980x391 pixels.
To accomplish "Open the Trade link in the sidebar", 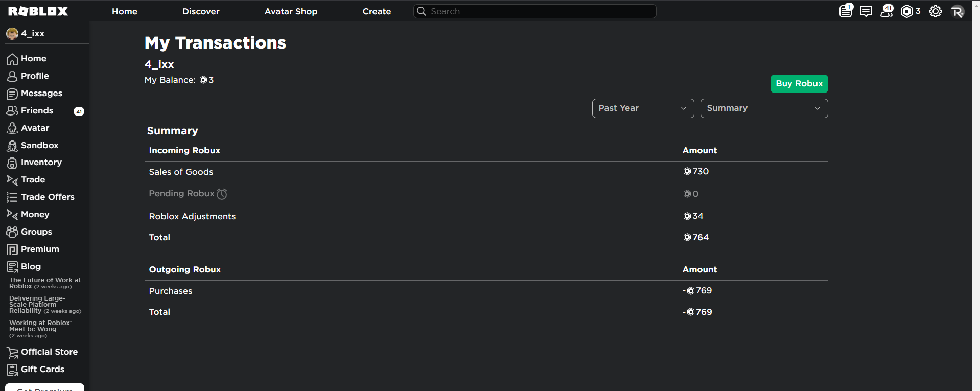I will click(x=33, y=180).
